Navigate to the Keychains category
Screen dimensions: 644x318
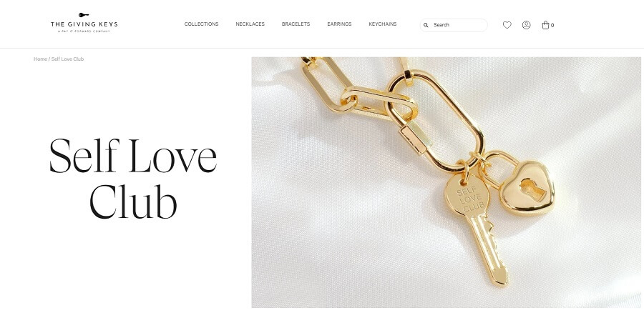[383, 24]
